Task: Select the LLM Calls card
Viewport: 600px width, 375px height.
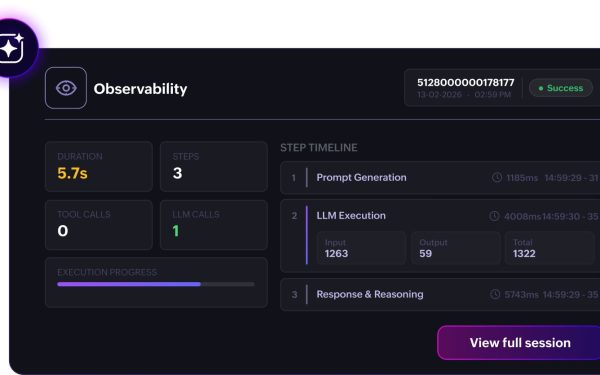Action: point(214,225)
